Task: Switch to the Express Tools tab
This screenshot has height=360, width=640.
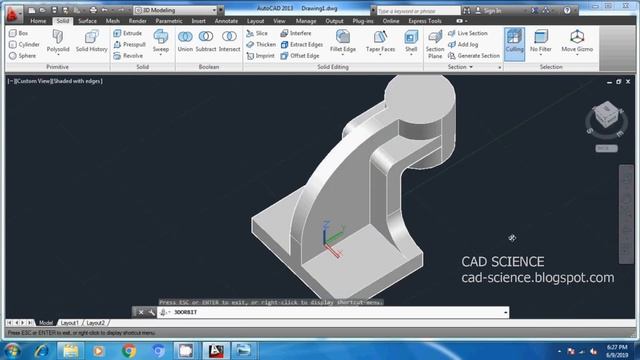Action: pos(425,21)
